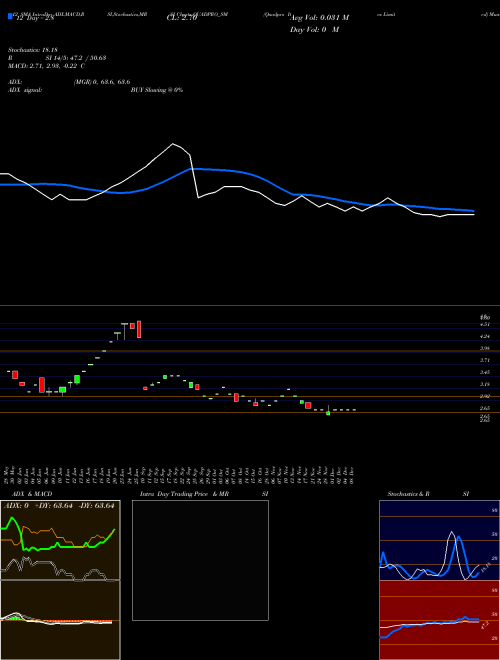The width and height of the screenshot is (500, 660).
Task: Open the blue Stochastics chart panel
Action: coord(439,540)
